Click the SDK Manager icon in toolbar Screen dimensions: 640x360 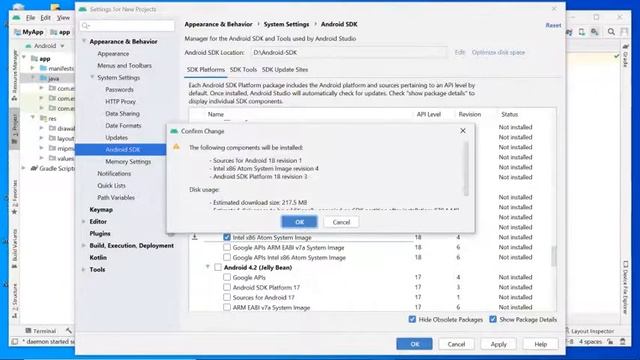pyautogui.click(x=595, y=32)
